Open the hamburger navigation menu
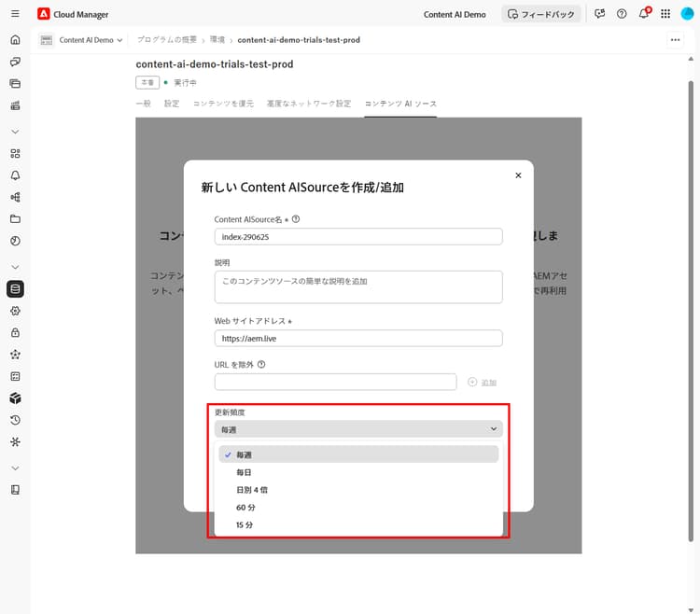This screenshot has height=614, width=700. pyautogui.click(x=15, y=14)
